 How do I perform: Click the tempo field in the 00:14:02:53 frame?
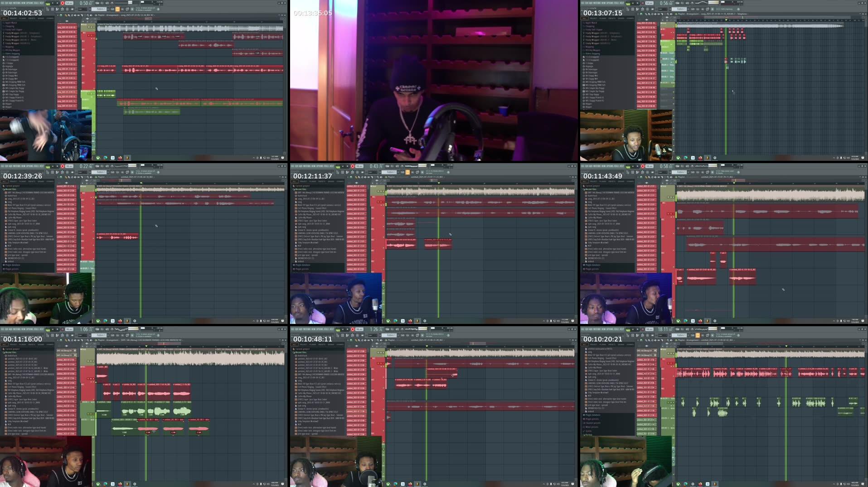tap(69, 3)
